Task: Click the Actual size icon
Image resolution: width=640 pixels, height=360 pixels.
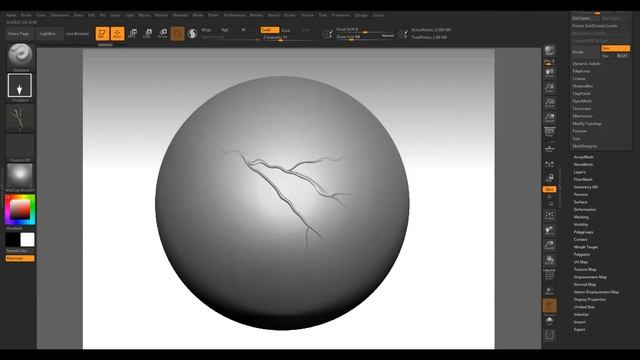Action: (549, 103)
